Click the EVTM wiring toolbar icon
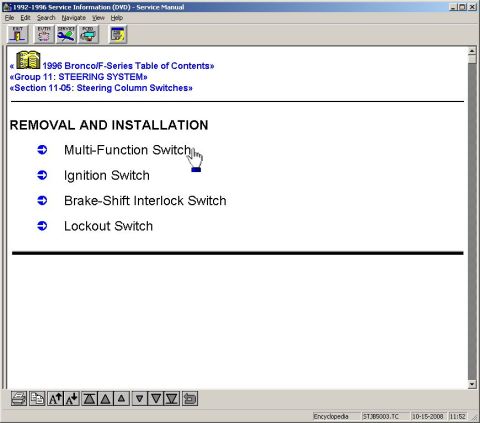This screenshot has height=423, width=480. [44, 34]
